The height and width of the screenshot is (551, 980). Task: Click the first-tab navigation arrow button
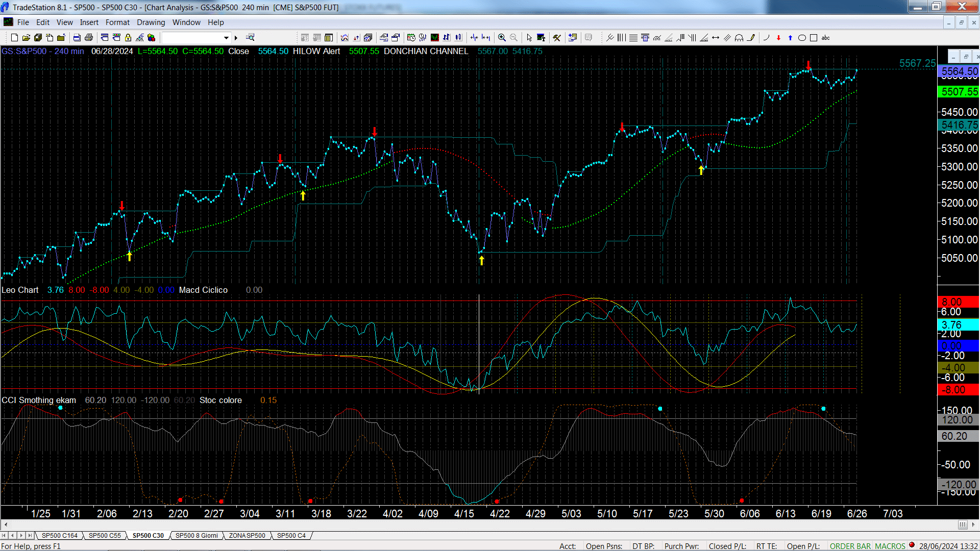4,536
